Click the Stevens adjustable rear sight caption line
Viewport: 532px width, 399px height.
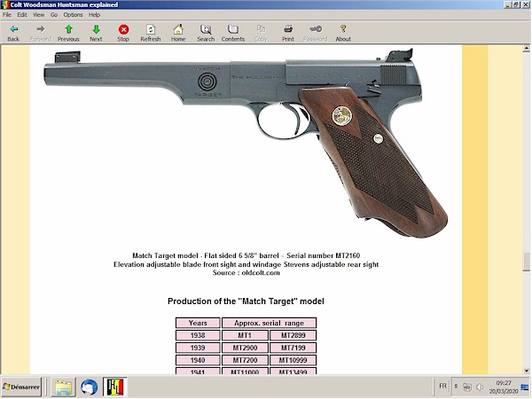246,264
